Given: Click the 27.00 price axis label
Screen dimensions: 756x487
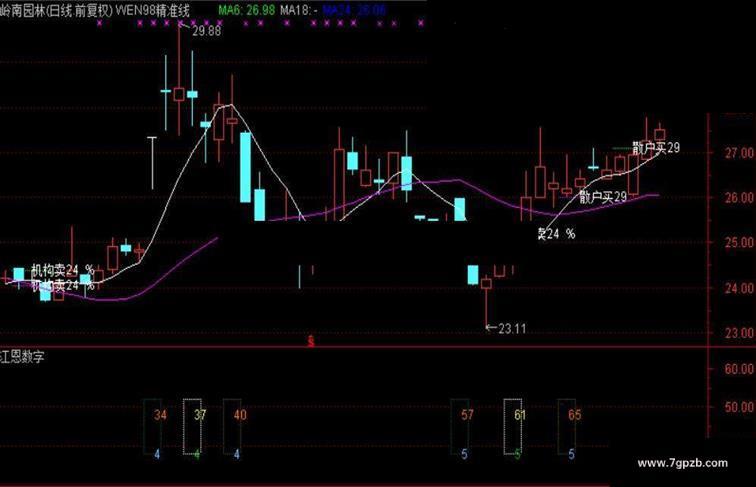Looking at the screenshot, I should [740, 153].
